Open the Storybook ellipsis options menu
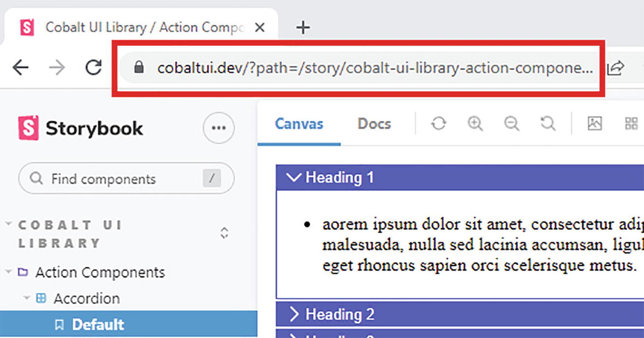Screen dimensions: 644x338 click(x=219, y=128)
